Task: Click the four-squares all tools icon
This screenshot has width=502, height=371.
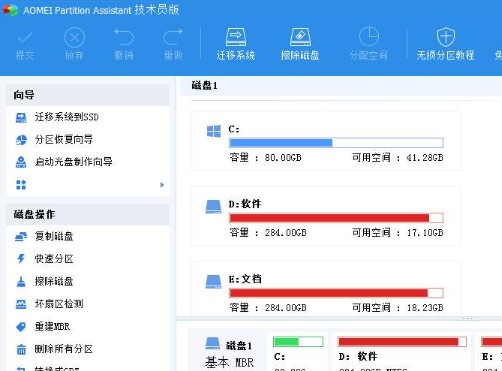Action: [x=21, y=185]
